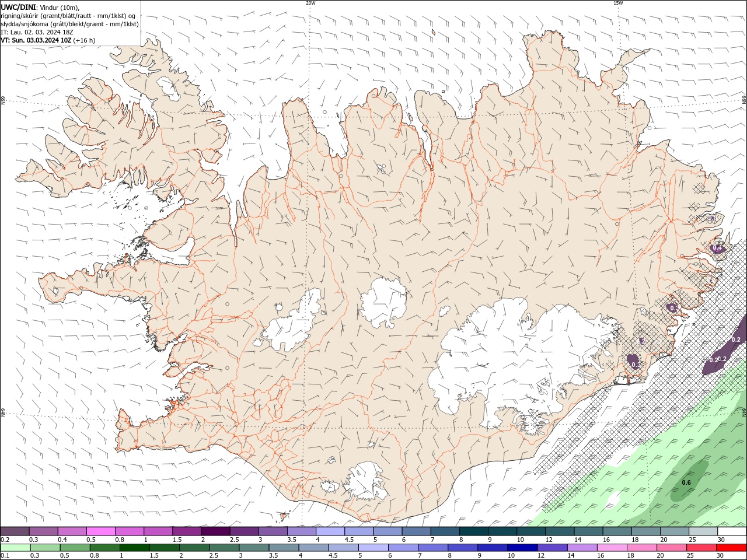Click the '0.4' snow value on the east coast
This screenshot has height=560, width=747.
point(718,248)
